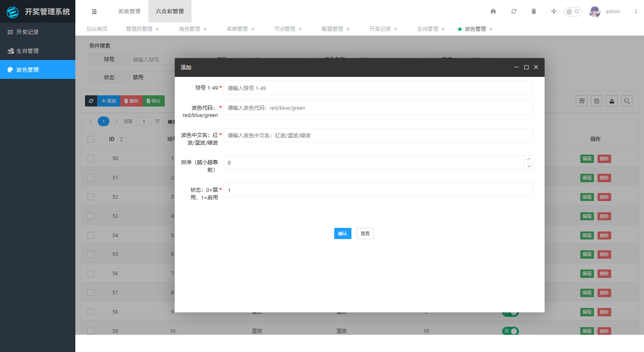
Task: Check the row checkbox for ID 53
Action: [x=91, y=216]
